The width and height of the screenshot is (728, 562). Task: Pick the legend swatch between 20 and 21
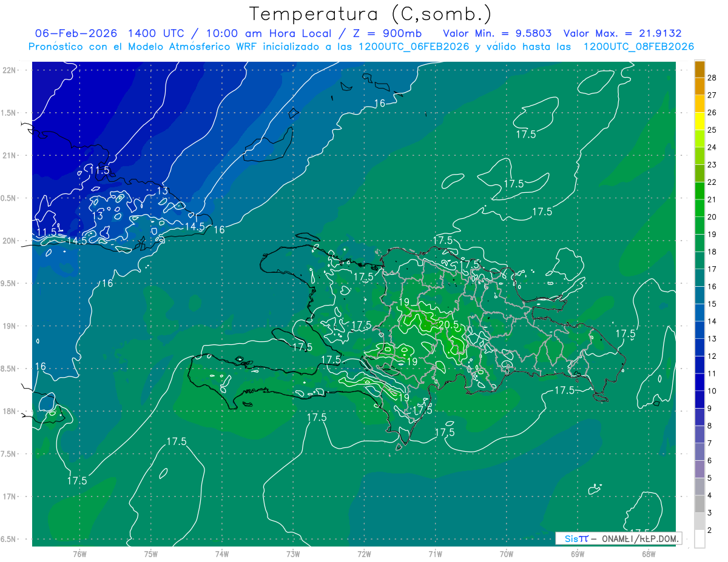[699, 208]
